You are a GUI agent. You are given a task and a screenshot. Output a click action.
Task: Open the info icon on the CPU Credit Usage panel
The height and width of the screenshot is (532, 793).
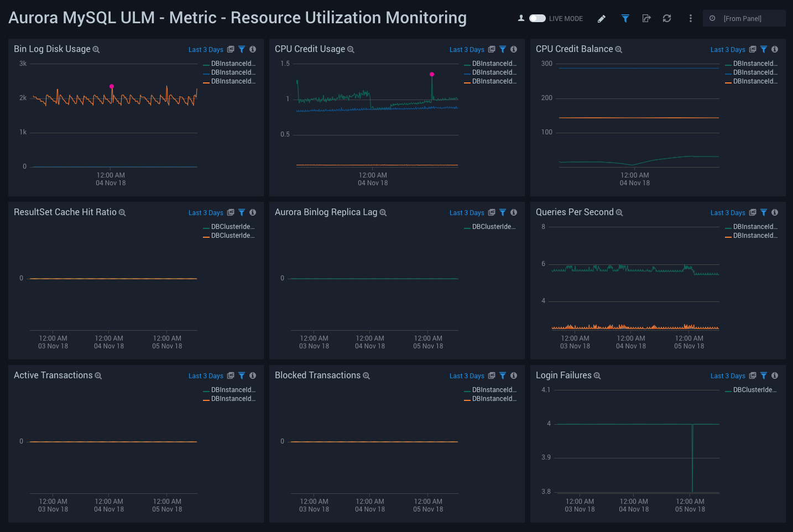click(513, 49)
